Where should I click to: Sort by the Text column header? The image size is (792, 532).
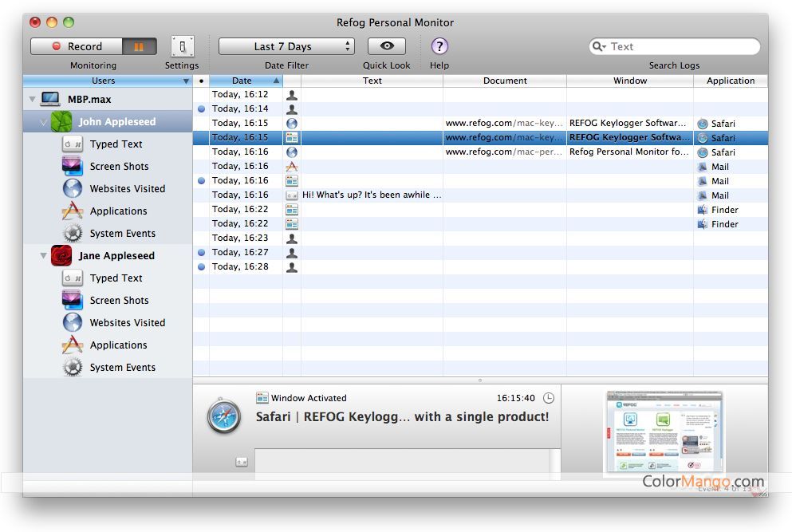[372, 81]
